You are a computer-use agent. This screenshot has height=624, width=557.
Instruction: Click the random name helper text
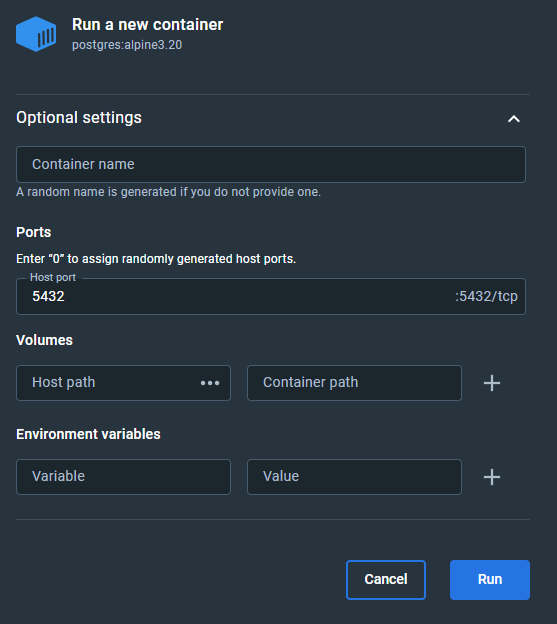tap(168, 192)
